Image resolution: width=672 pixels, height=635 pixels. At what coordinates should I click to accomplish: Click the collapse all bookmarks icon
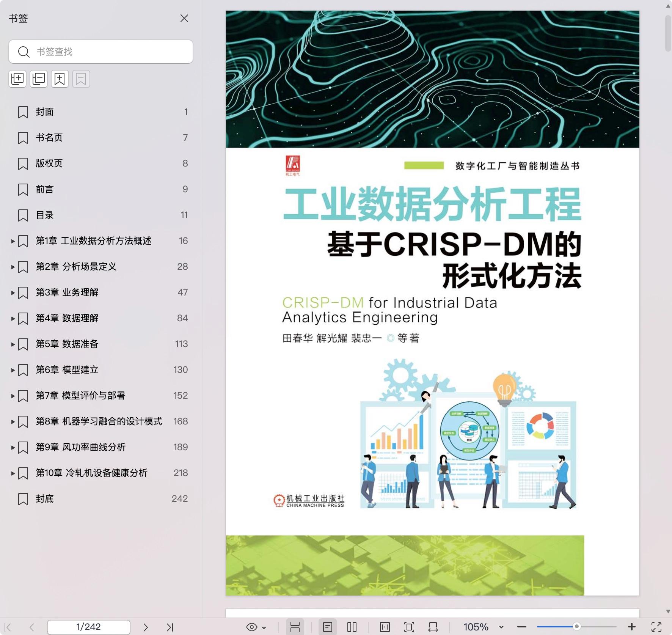(39, 79)
